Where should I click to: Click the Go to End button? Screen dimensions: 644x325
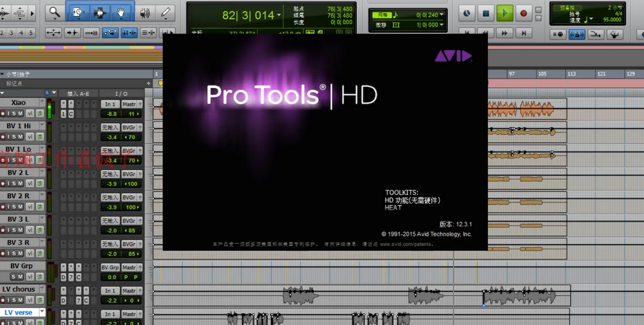pos(523,32)
